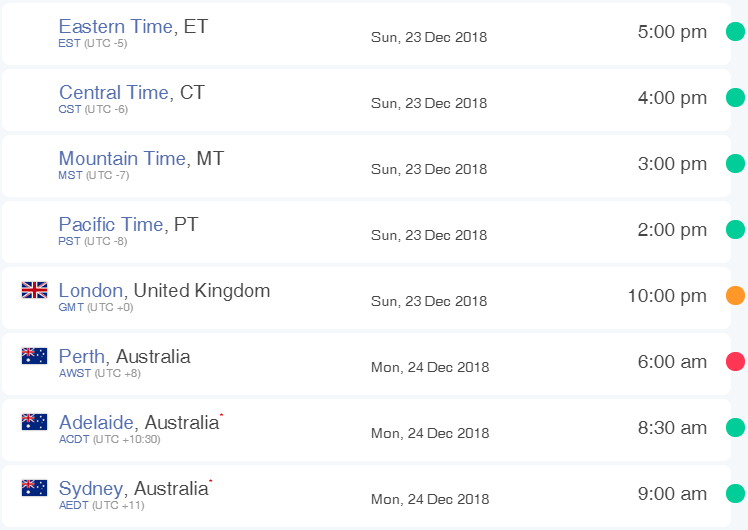Click the EST timezone abbreviation link
This screenshot has width=748, height=530.
point(69,43)
